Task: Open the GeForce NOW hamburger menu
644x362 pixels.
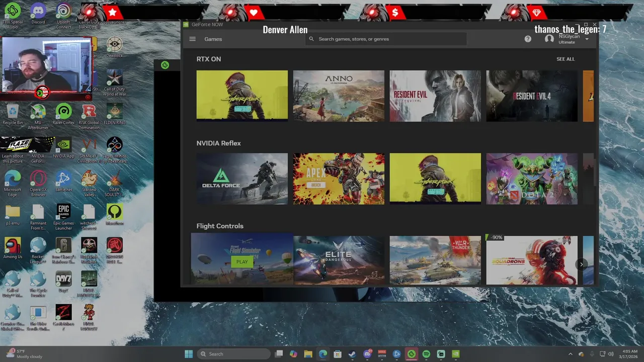Action: [192, 39]
